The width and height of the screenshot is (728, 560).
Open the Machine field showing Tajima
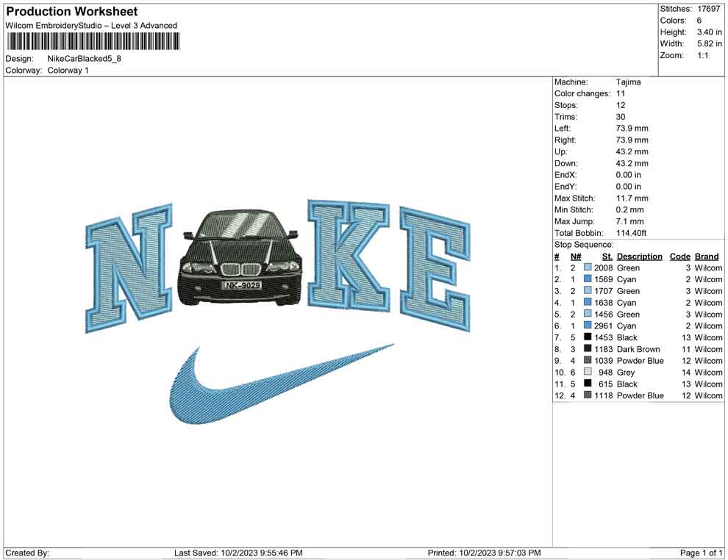pos(629,82)
